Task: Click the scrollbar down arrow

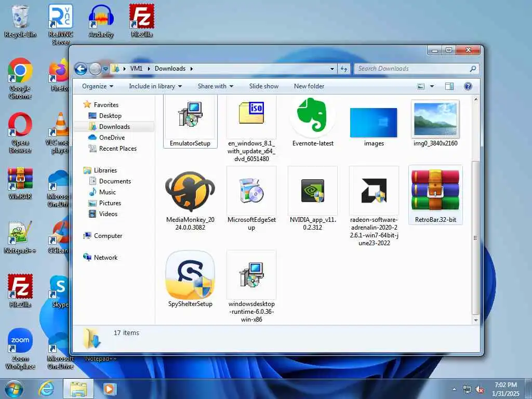Action: pyautogui.click(x=476, y=320)
